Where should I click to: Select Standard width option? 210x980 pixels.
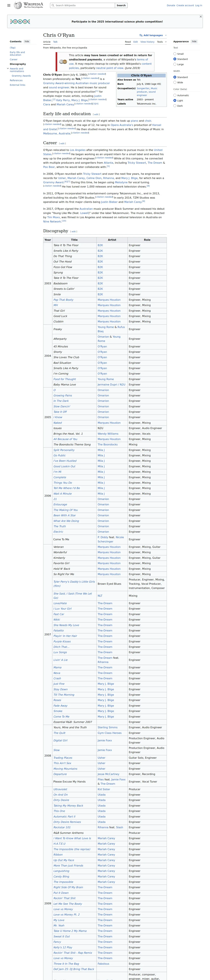coord(175,77)
